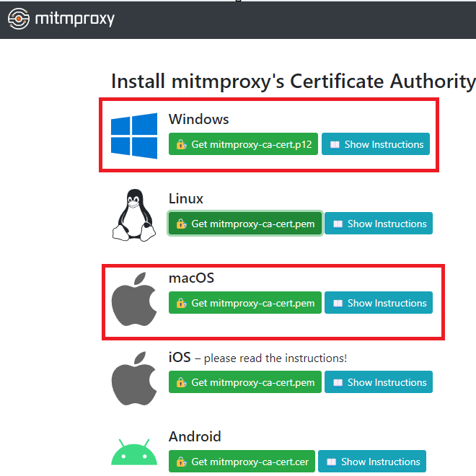Click the Windows logo icon
The image size is (476, 476).
(x=134, y=136)
